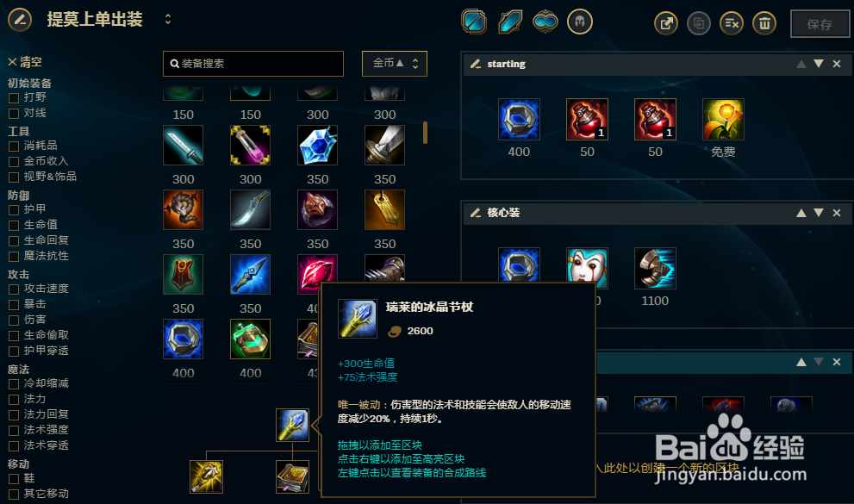Rename the starting block with its pencil icon
Screen dimensions: 854x504
[x=476, y=64]
